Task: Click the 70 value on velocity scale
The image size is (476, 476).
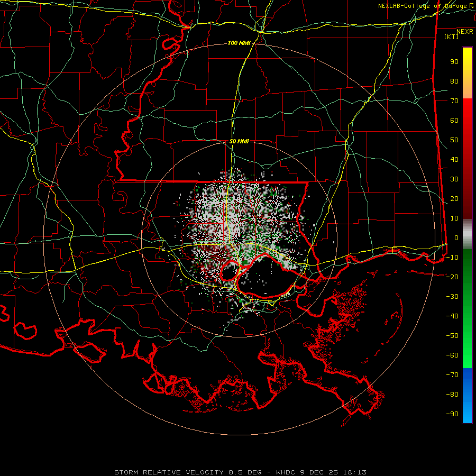Action: click(x=454, y=101)
